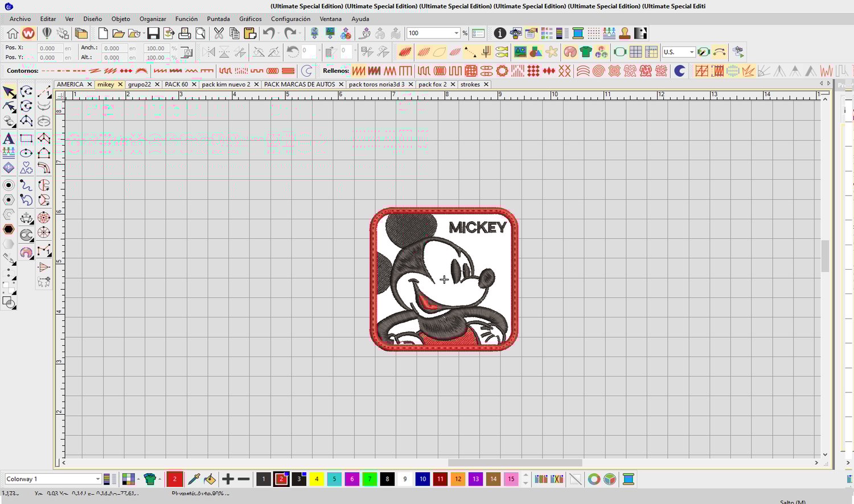This screenshot has height=504, width=854.
Task: Select the rectangle shape tool
Action: 26,138
